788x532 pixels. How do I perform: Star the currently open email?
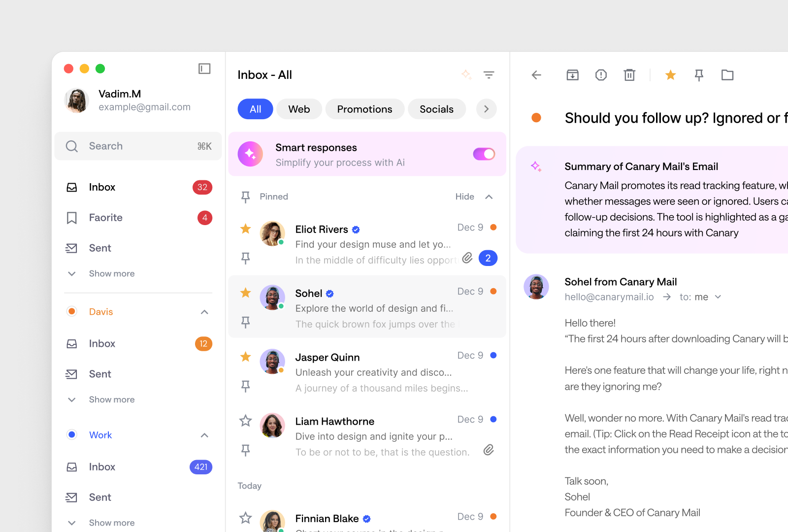click(670, 75)
